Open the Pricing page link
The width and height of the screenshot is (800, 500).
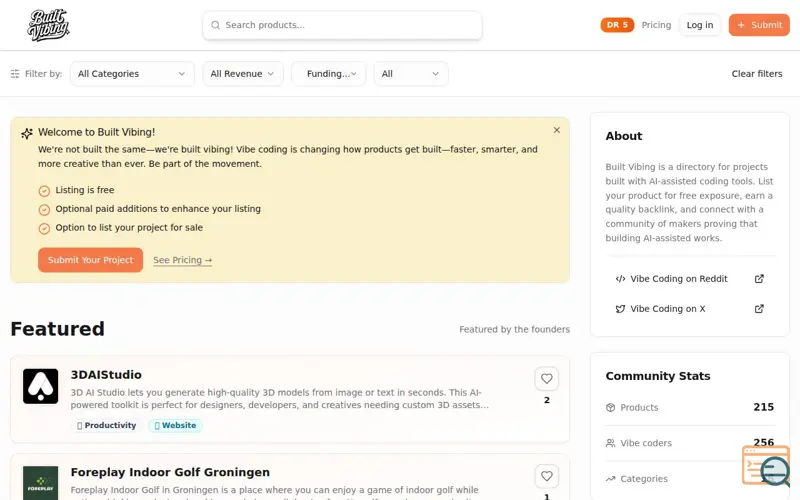[656, 25]
